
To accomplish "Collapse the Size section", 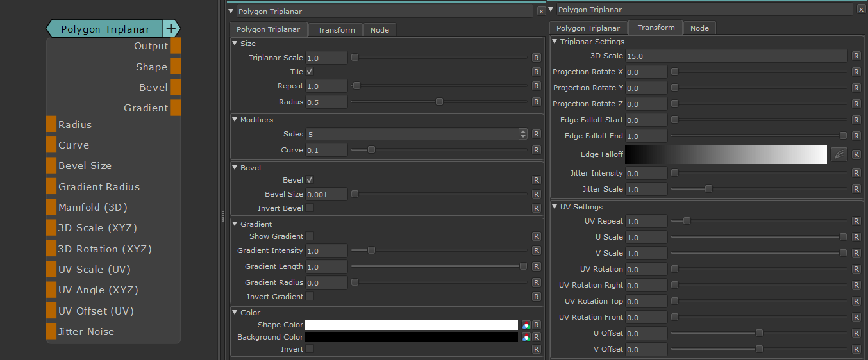I will pyautogui.click(x=235, y=44).
